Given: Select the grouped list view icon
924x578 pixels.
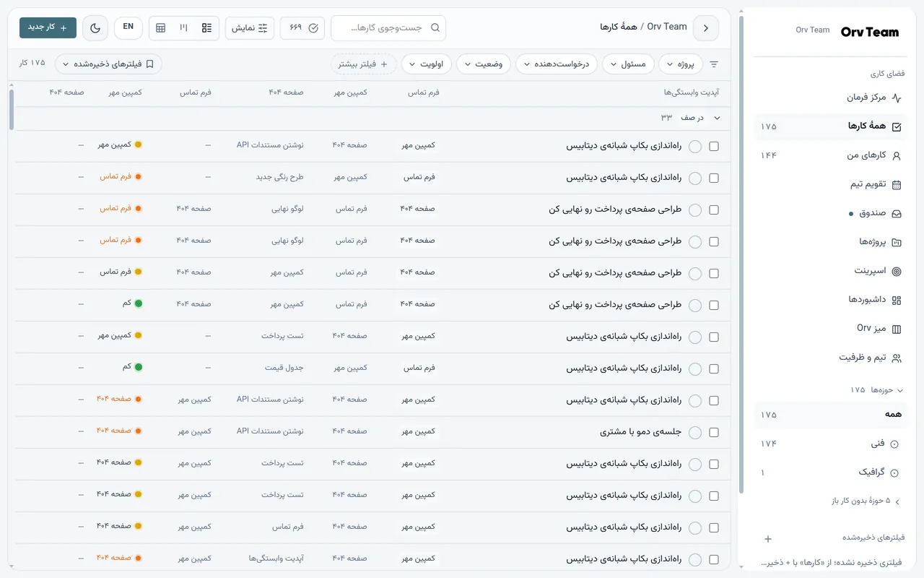Looking at the screenshot, I should pyautogui.click(x=206, y=27).
